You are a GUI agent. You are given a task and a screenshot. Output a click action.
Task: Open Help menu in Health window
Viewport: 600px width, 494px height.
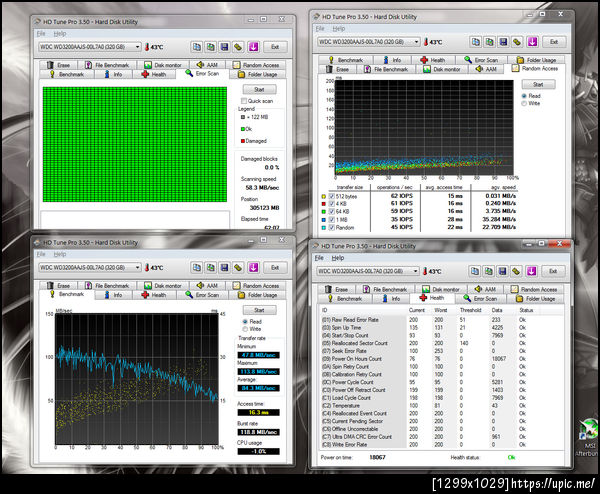point(338,258)
